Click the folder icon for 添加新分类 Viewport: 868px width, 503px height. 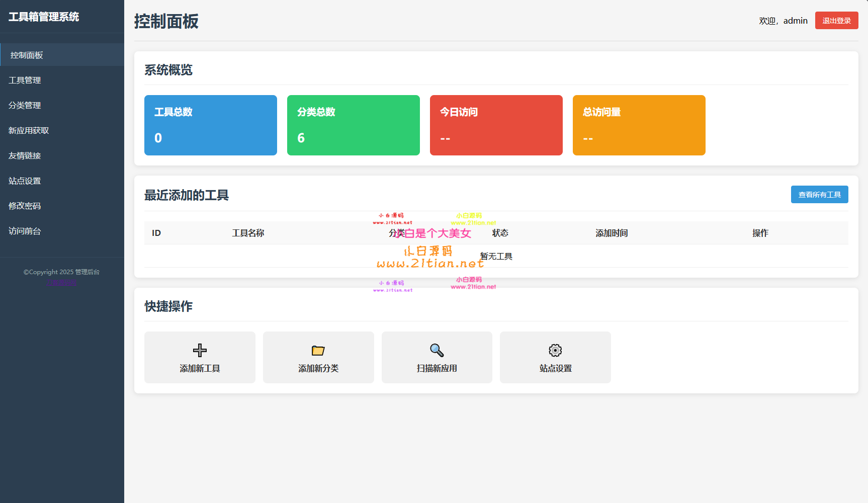[x=318, y=351]
